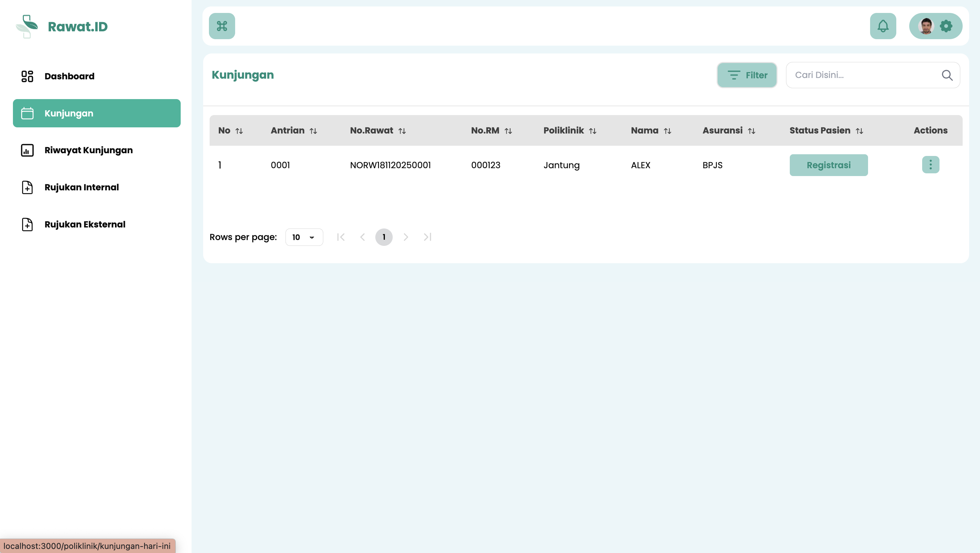Focus the Cari Disini search field
The image size is (980, 553).
[864, 75]
